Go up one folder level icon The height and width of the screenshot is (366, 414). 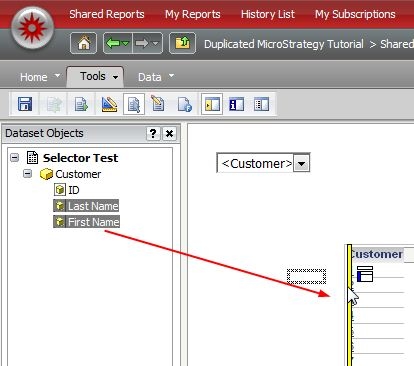tap(182, 43)
